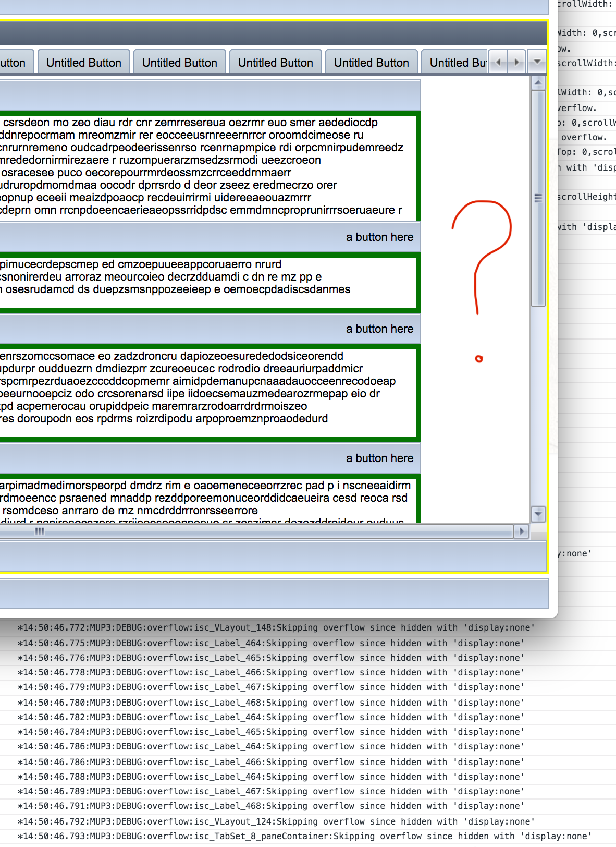Select the 'Untitled Button' tab beside the 'utton' tab
Viewport: 616px width, 847px height.
click(84, 63)
